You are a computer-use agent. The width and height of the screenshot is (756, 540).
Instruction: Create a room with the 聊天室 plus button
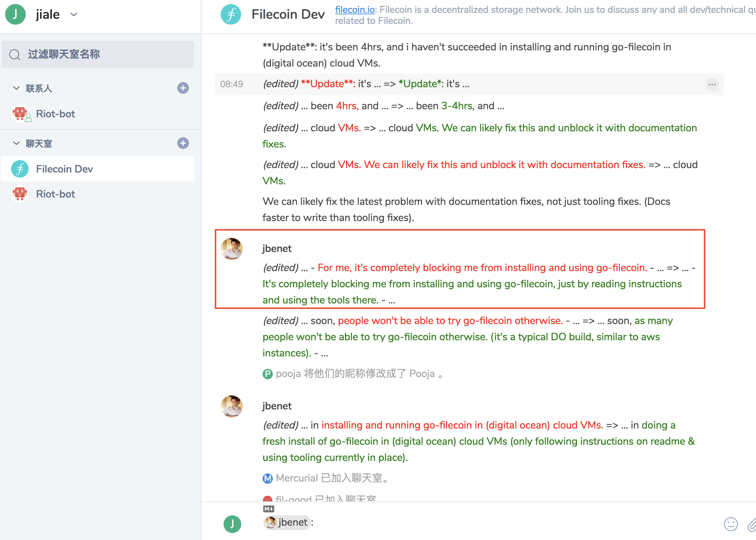(183, 143)
